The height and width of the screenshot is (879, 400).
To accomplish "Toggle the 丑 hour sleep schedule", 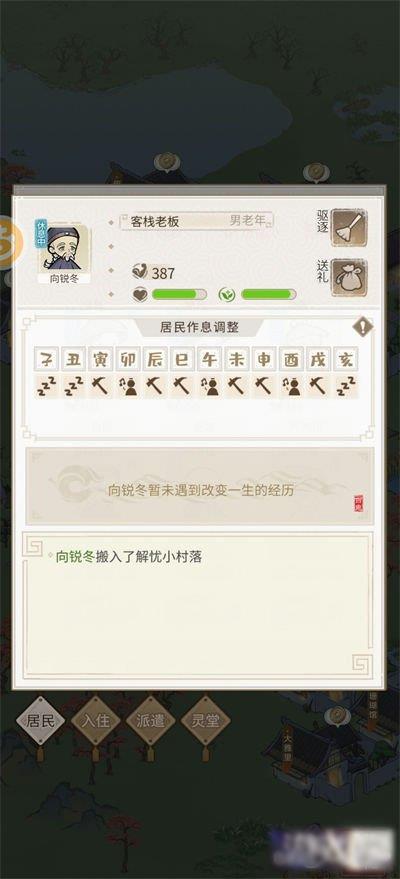I will pyautogui.click(x=74, y=387).
